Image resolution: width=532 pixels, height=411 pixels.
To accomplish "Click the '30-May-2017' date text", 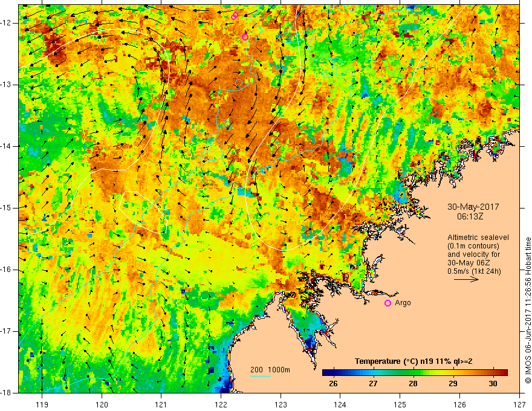I will point(473,207).
